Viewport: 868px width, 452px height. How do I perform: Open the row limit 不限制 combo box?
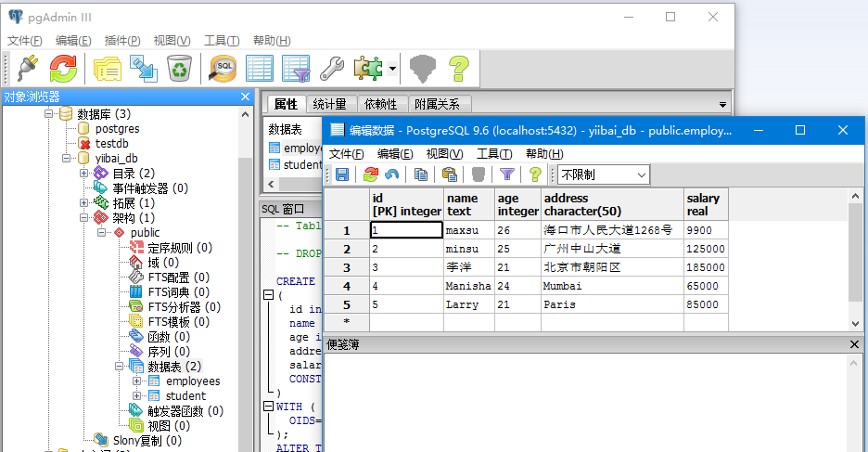[604, 175]
